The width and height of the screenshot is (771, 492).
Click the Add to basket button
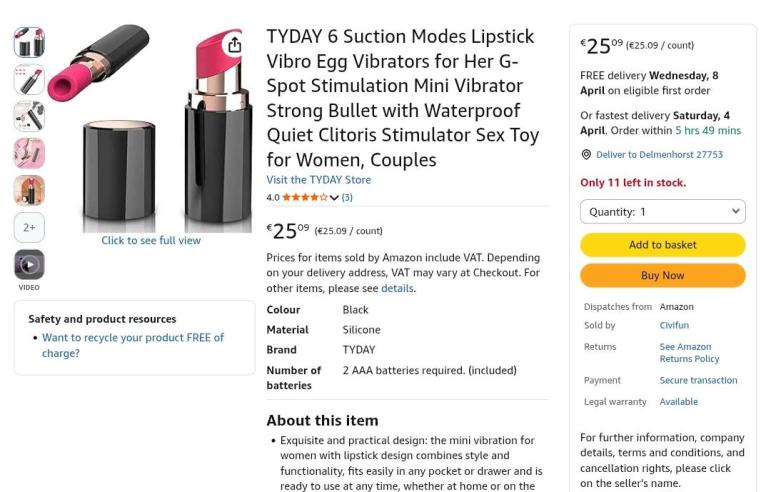[x=662, y=245]
